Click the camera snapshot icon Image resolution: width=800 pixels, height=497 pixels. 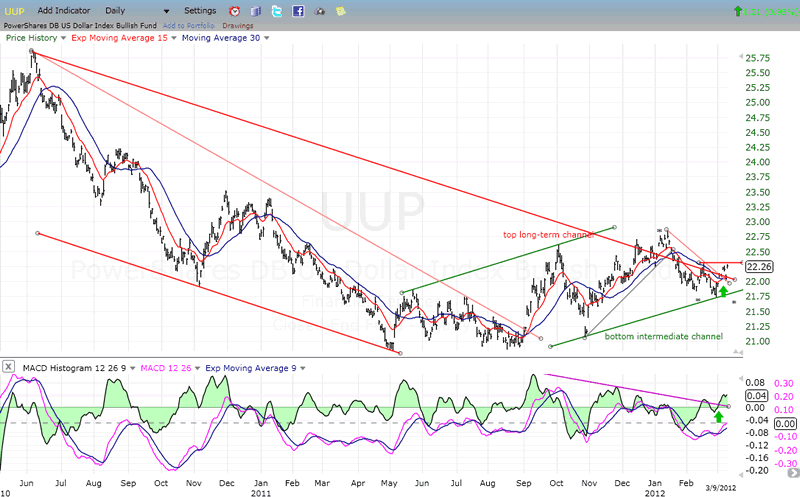click(321, 11)
